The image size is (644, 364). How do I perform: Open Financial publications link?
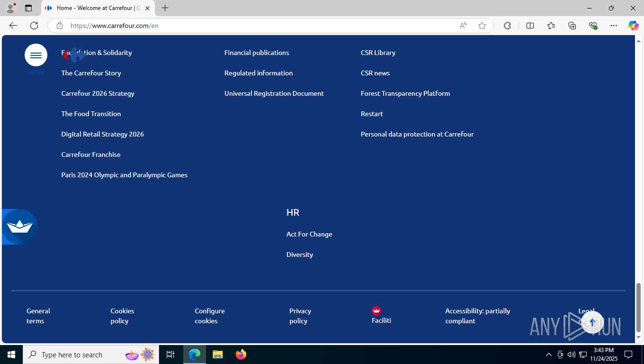[x=257, y=53]
